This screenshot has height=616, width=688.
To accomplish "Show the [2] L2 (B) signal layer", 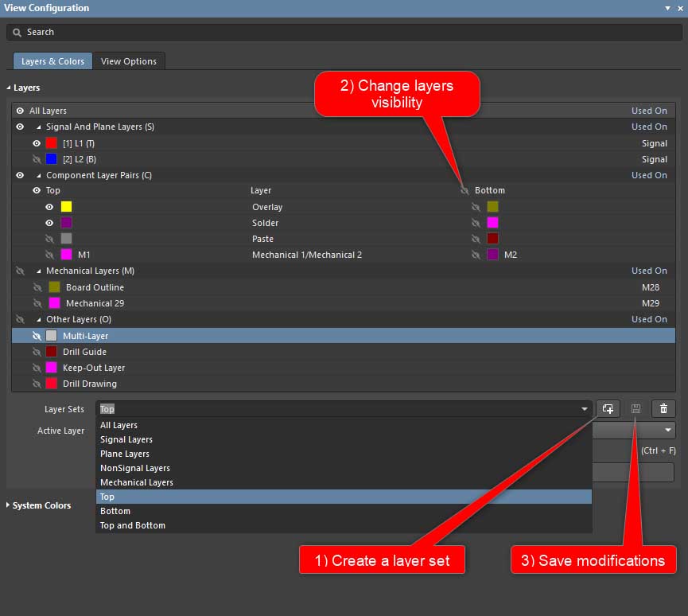I will point(37,159).
